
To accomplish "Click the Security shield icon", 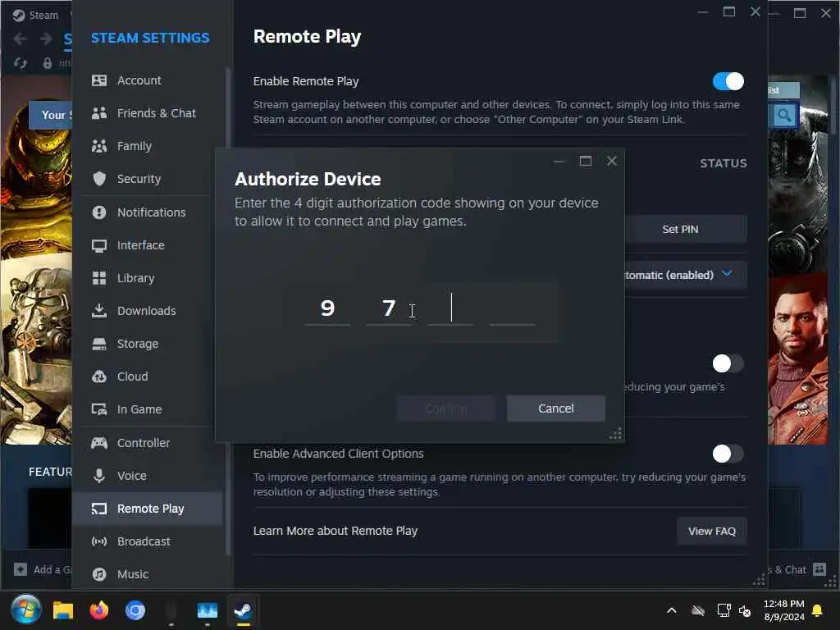I will (x=99, y=178).
